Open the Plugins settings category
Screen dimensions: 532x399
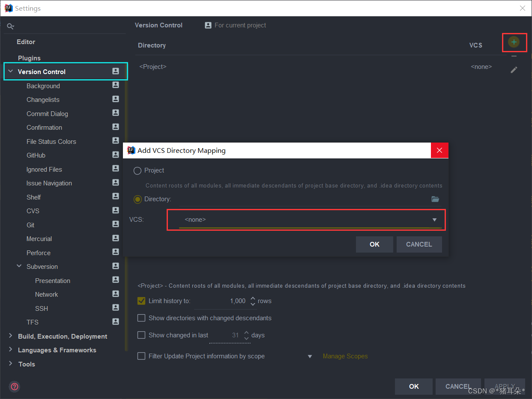[29, 58]
